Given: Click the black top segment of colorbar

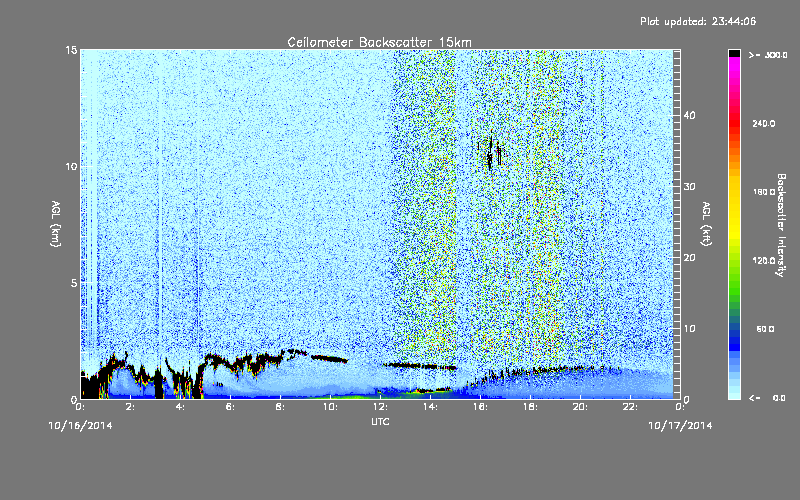Looking at the screenshot, I should [734, 54].
